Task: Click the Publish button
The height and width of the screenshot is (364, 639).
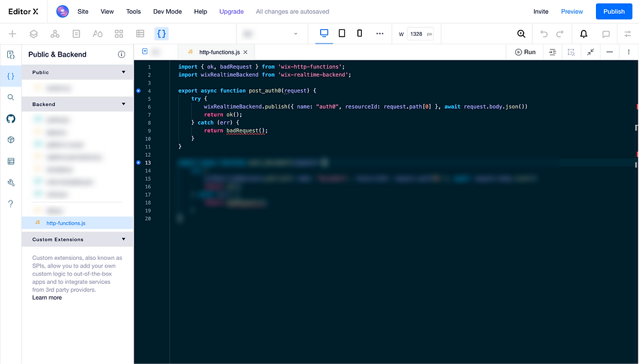Action: tap(614, 12)
